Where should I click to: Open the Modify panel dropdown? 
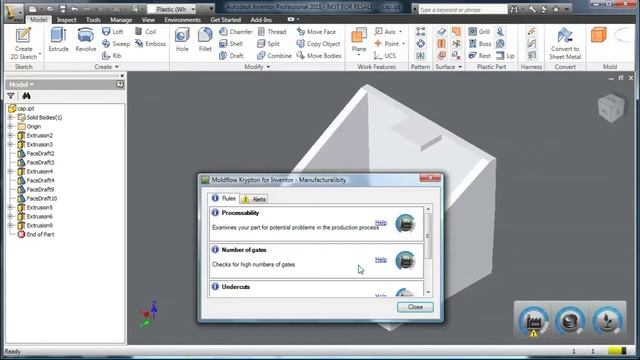[257, 67]
